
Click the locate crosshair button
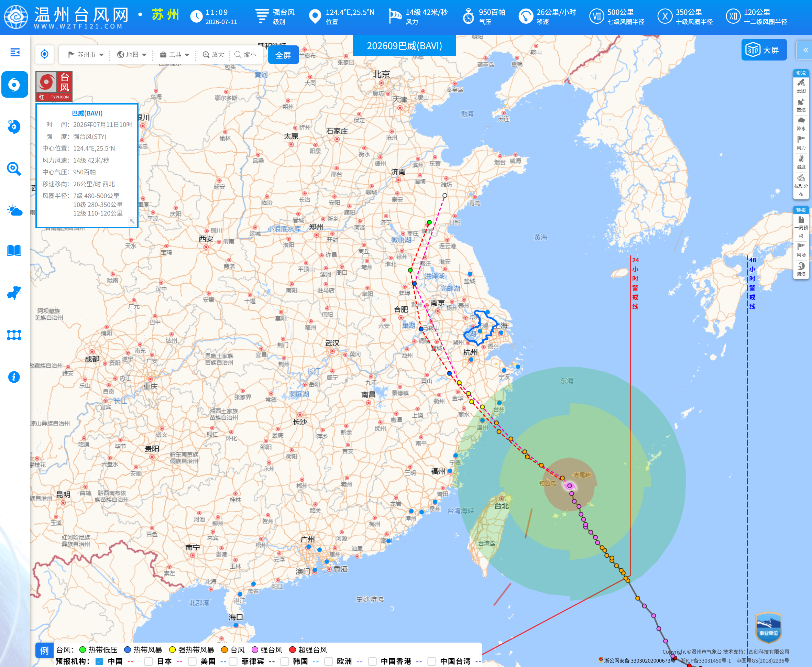tap(45, 54)
